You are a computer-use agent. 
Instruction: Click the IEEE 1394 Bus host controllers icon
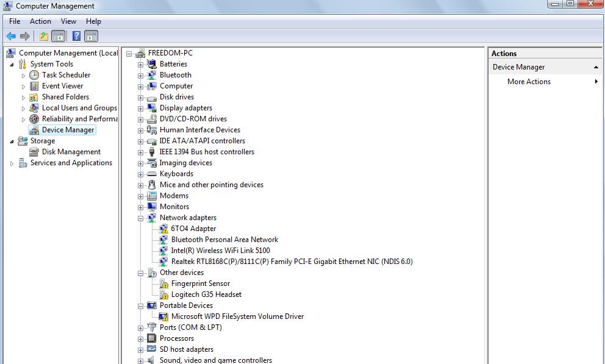pyautogui.click(x=152, y=152)
